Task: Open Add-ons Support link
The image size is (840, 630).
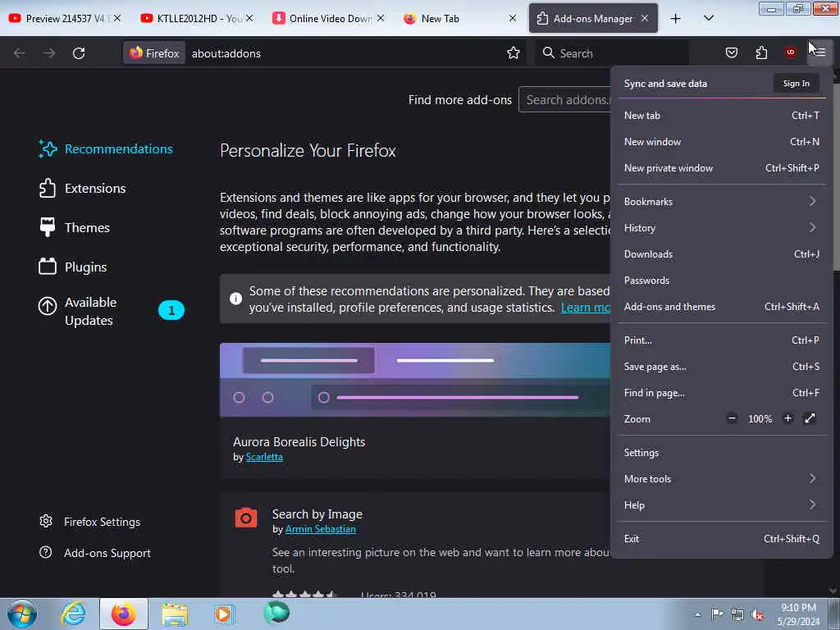Action: (95, 553)
